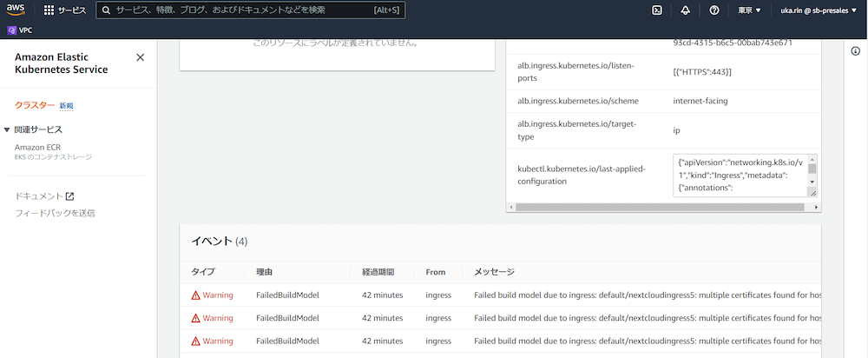Open the services grid menu icon

tap(49, 10)
